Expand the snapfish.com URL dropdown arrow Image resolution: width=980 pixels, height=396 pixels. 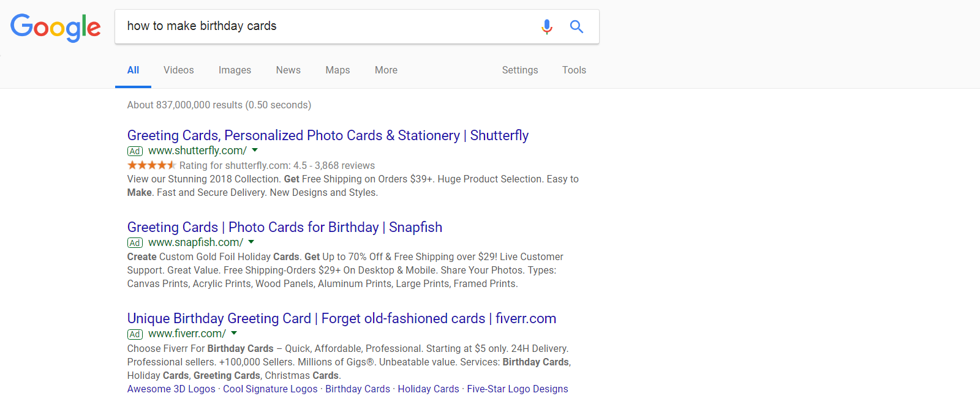coord(251,242)
